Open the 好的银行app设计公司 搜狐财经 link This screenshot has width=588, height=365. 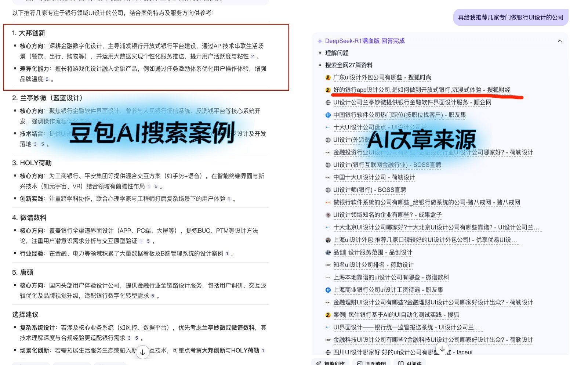[x=422, y=90]
